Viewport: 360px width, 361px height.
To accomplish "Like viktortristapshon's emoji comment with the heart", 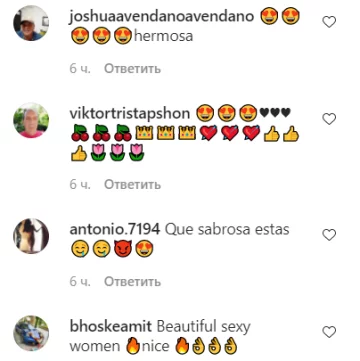I will pos(329,119).
